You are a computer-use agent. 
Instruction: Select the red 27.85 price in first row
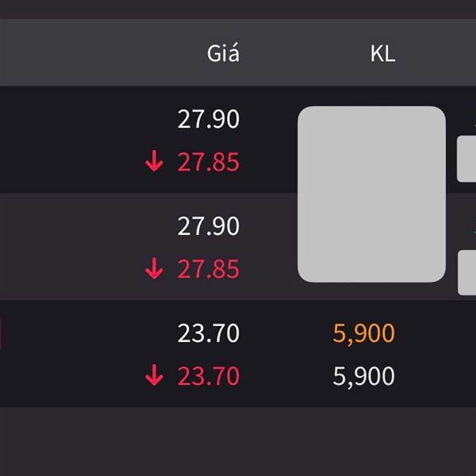pos(208,163)
